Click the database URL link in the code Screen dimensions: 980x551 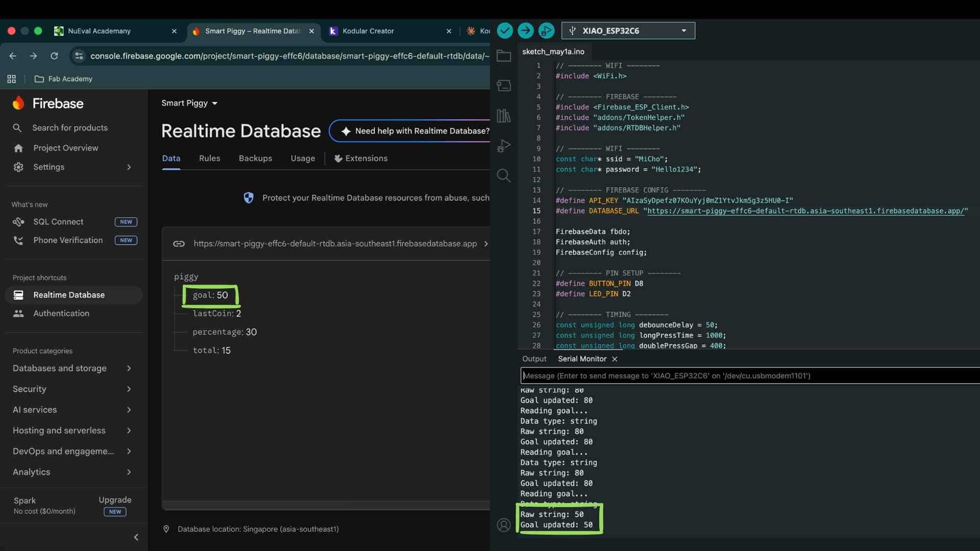tap(805, 211)
